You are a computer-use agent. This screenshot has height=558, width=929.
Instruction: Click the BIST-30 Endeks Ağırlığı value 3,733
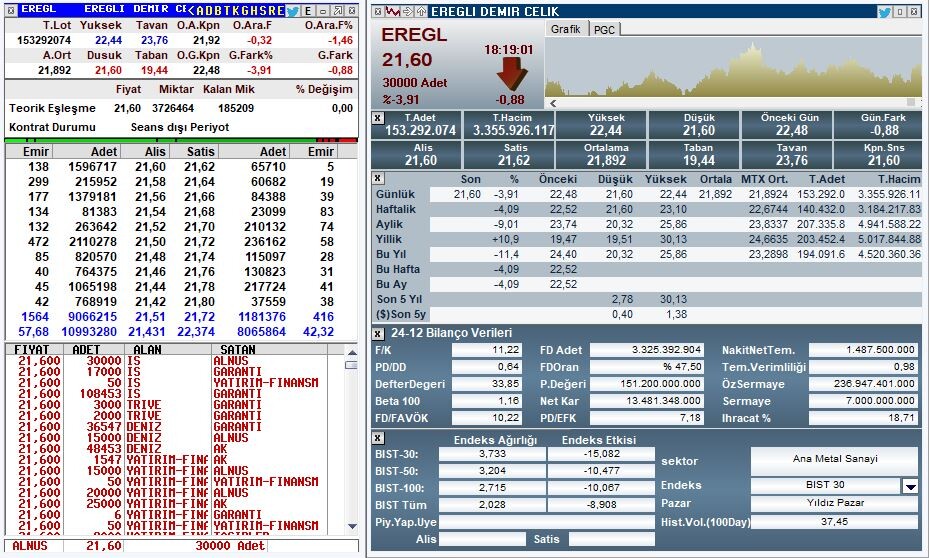point(492,454)
